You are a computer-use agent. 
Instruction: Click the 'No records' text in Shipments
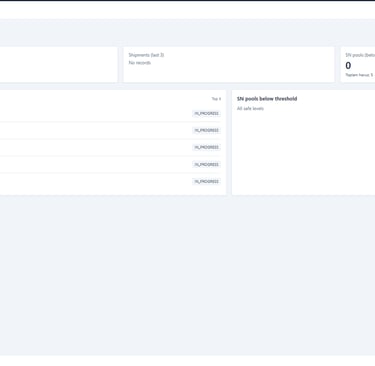[x=140, y=63]
